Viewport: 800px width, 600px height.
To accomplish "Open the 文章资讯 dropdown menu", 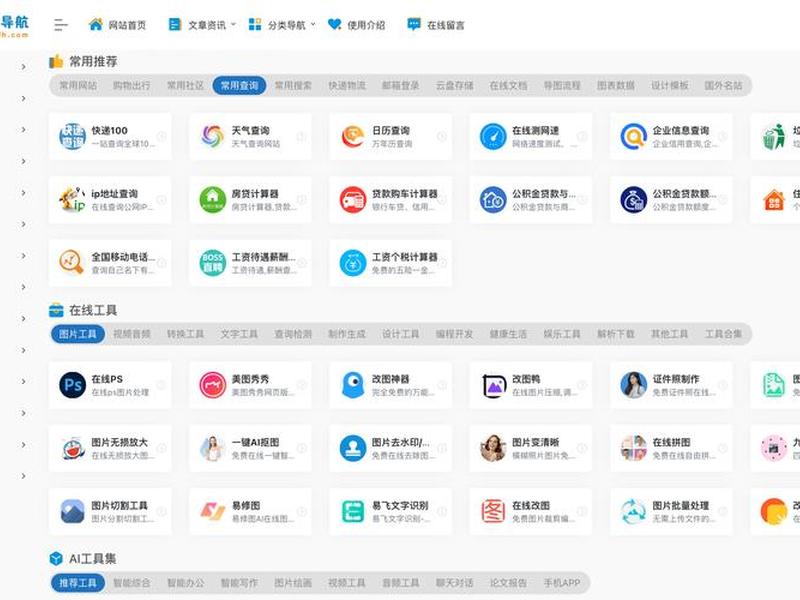I will coord(202,24).
